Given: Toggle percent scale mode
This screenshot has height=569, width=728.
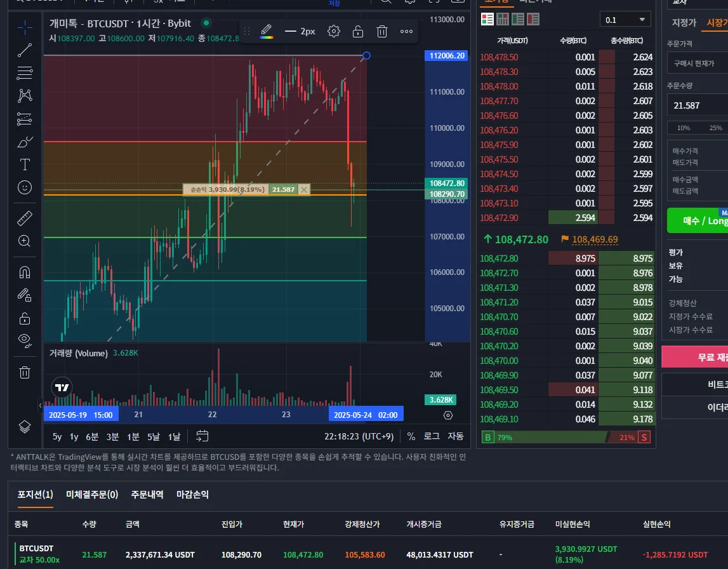Looking at the screenshot, I should [411, 437].
